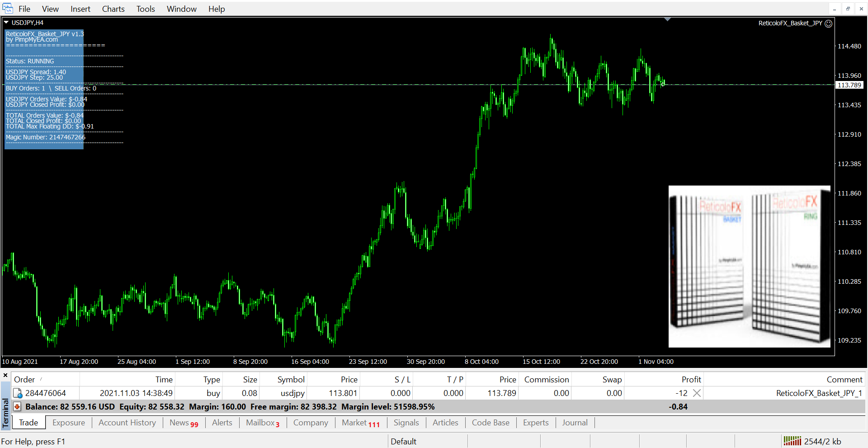Click the smiley face Expert Advisor icon
This screenshot has height=448, width=868.
point(828,24)
